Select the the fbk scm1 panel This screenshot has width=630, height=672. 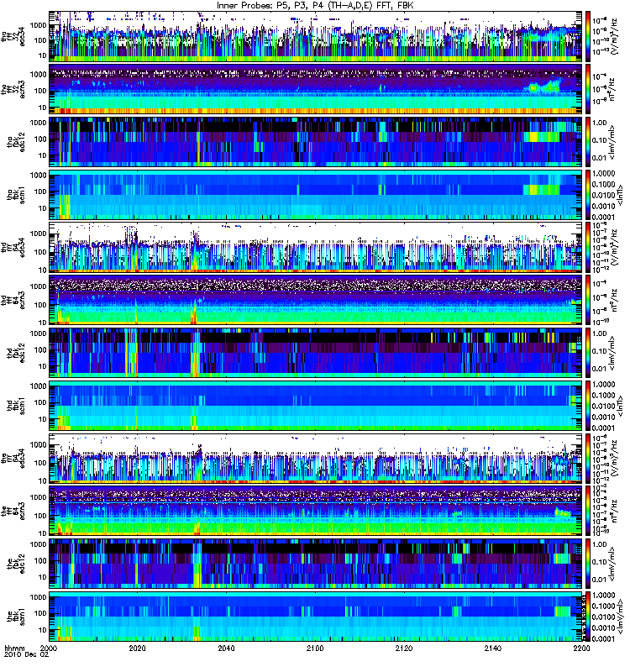coord(316,617)
